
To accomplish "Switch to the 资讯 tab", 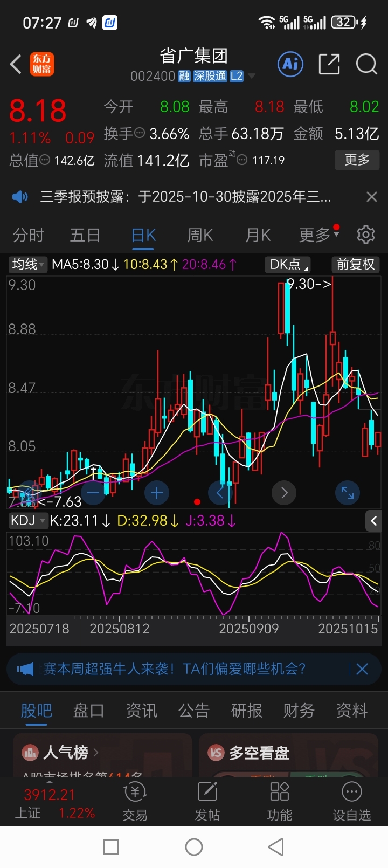I will (x=141, y=711).
